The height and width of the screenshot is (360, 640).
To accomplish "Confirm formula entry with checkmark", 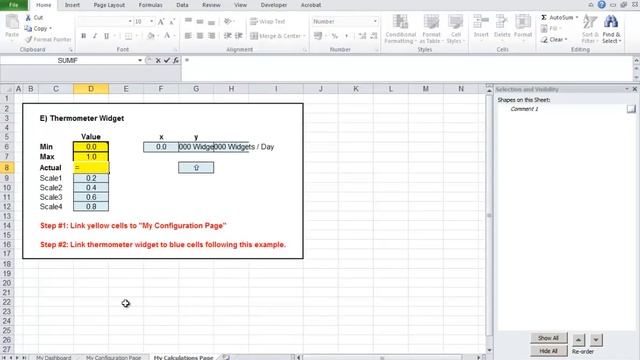I will click(x=167, y=60).
